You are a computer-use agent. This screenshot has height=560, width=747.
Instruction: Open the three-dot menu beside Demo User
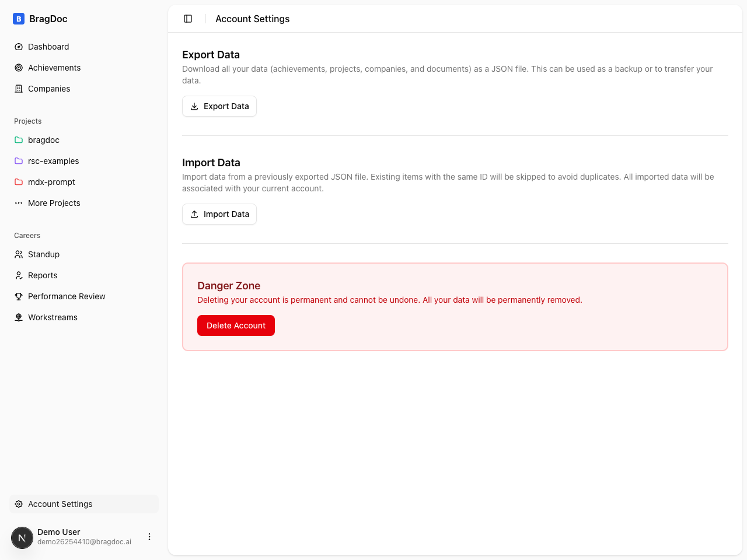(x=149, y=536)
